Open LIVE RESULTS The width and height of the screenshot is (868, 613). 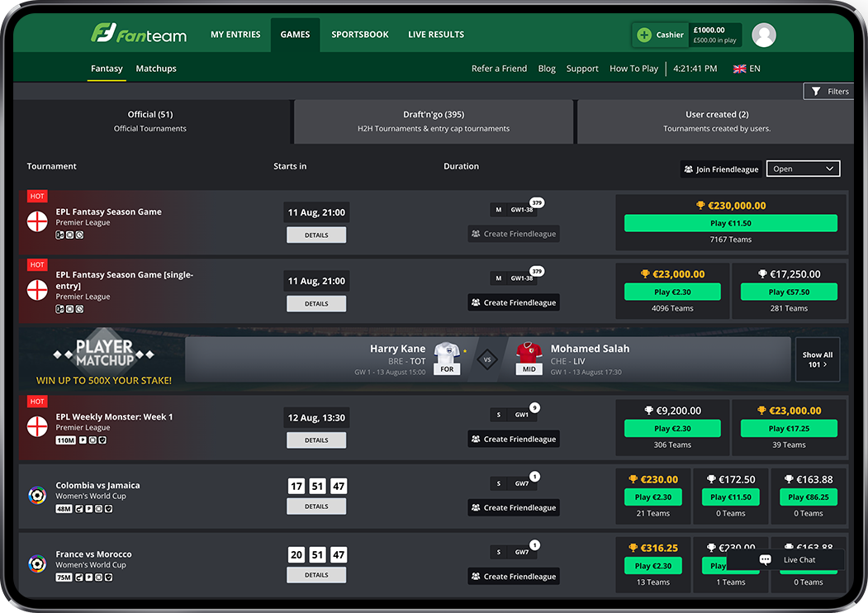click(436, 35)
